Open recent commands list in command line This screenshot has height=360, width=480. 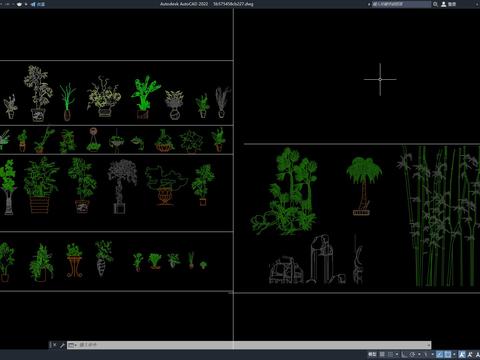(x=72, y=345)
